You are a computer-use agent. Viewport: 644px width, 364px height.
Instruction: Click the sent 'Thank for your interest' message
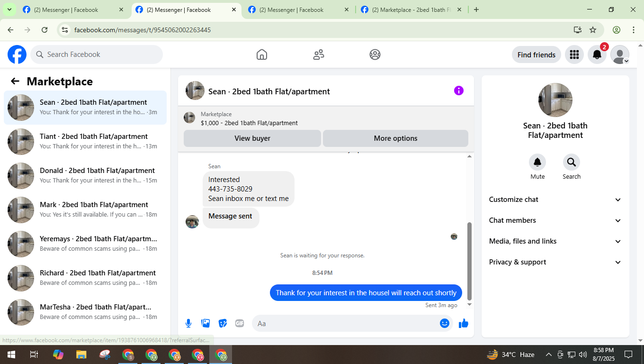tap(366, 293)
